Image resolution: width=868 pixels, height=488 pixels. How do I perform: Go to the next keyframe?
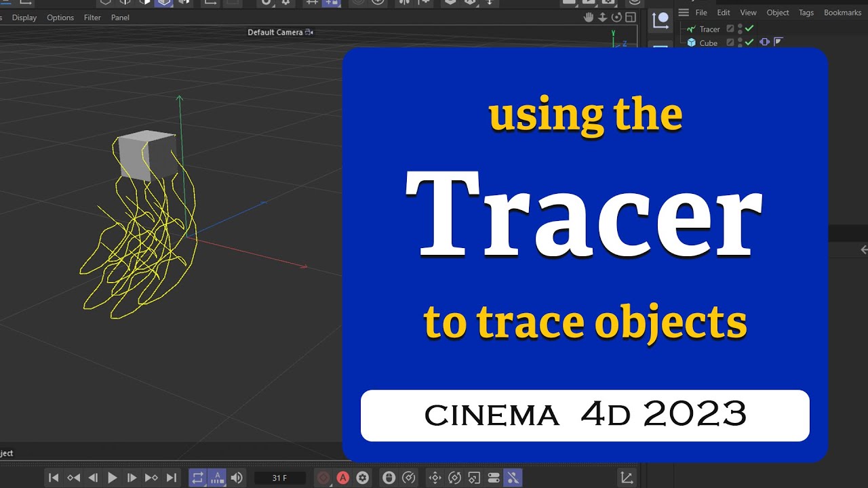point(152,478)
